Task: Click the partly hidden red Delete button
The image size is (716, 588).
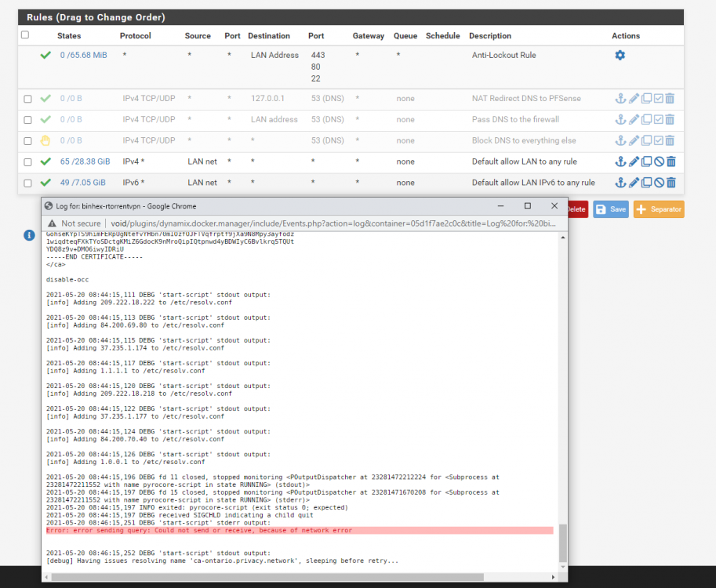Action: (x=578, y=209)
